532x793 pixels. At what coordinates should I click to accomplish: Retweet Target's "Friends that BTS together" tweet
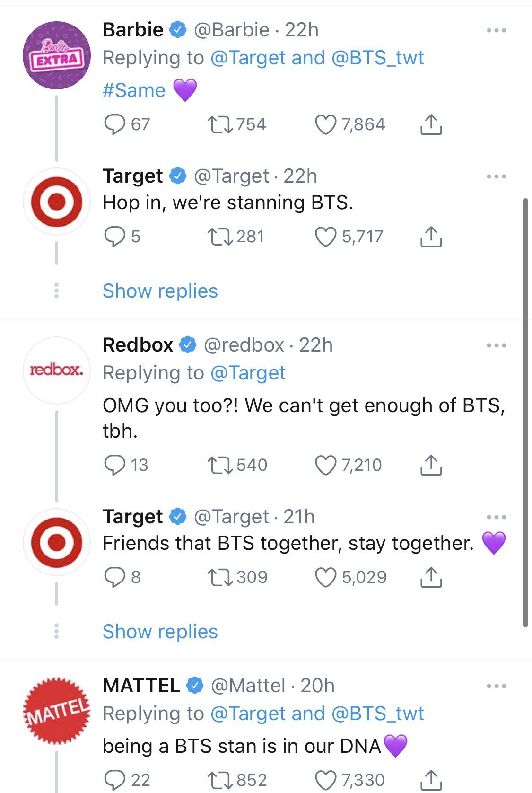coord(220,577)
